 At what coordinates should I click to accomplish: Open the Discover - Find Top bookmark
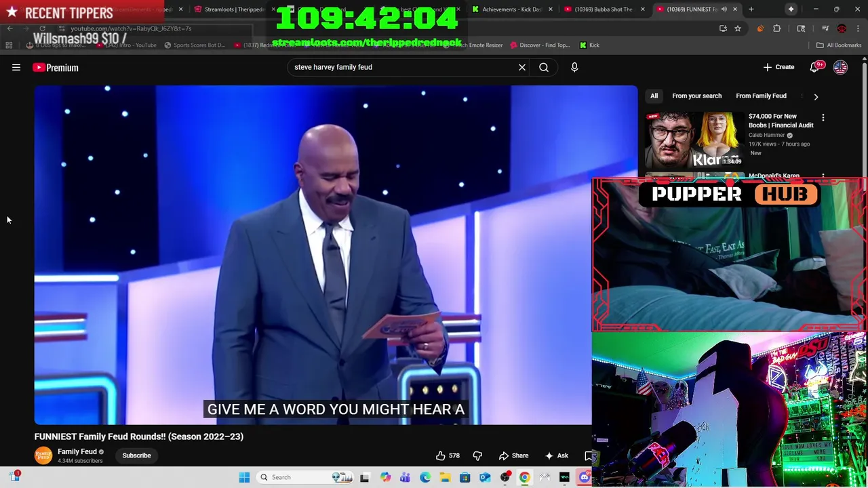point(540,45)
